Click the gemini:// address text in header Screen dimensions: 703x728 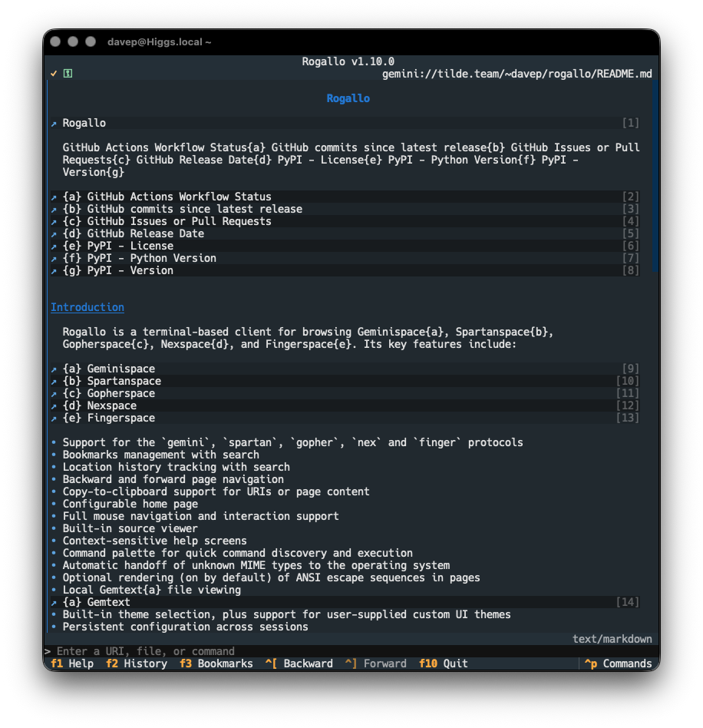(517, 74)
